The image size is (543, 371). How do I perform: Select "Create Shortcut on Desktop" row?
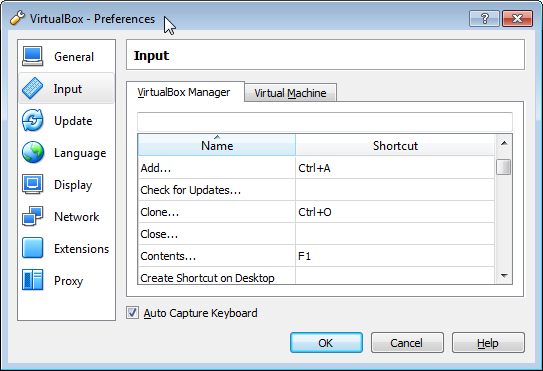coord(316,276)
